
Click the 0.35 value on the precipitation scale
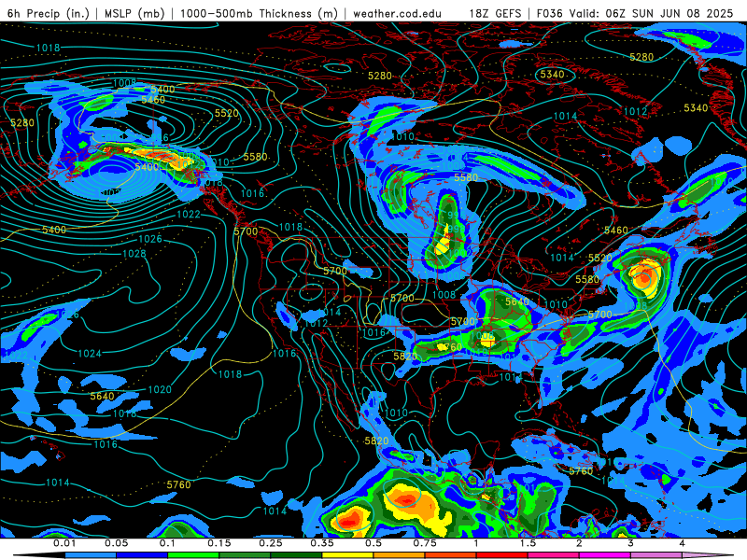click(322, 543)
